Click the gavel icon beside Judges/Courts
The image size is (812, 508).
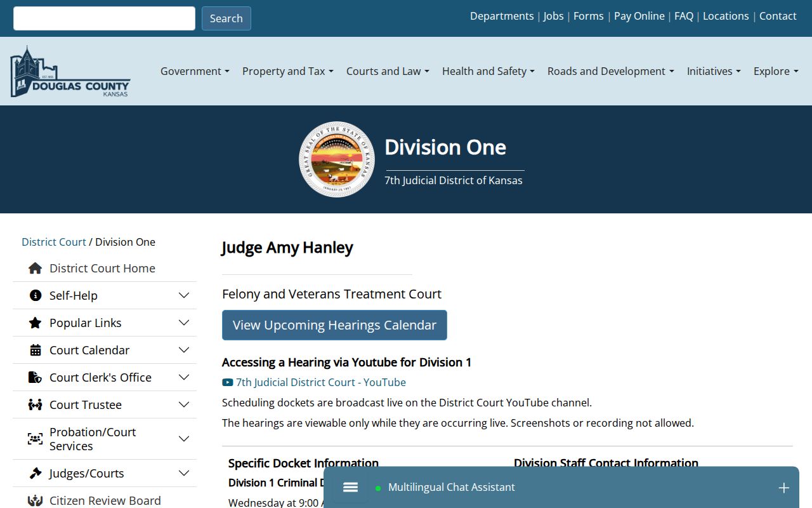tap(36, 473)
